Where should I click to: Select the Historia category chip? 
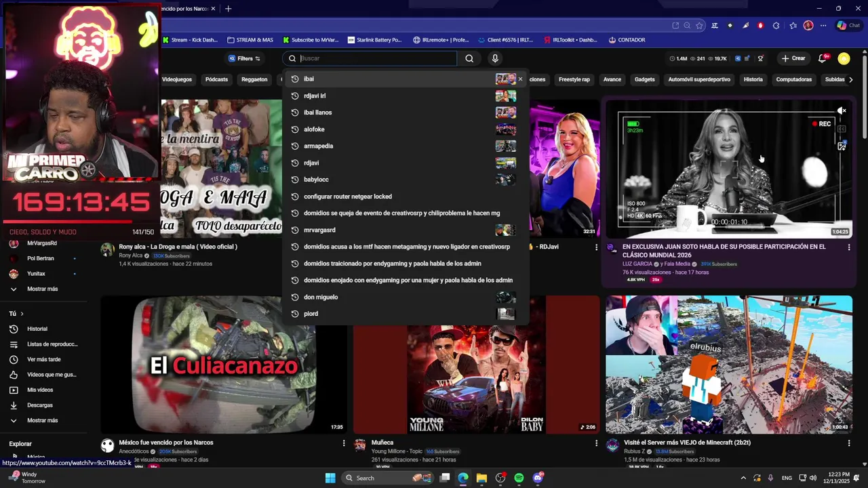753,79
